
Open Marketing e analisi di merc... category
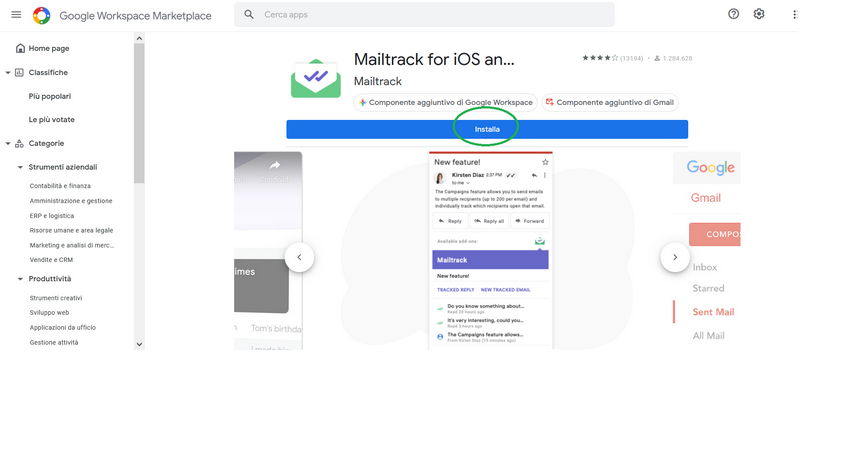tap(72, 246)
